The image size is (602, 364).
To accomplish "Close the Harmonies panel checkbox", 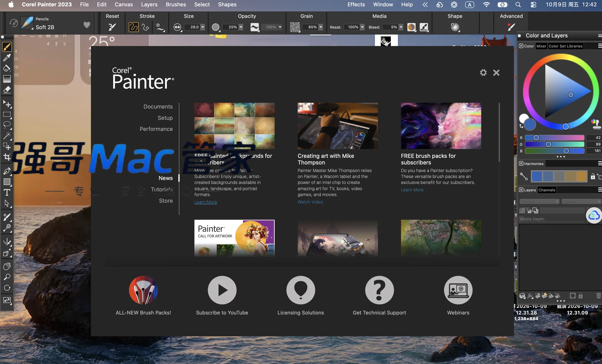I will click(521, 164).
